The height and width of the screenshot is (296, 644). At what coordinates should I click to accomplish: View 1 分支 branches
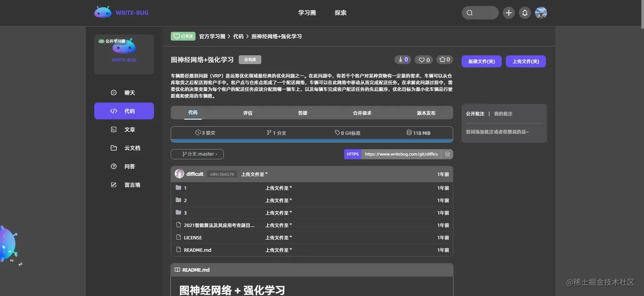276,133
